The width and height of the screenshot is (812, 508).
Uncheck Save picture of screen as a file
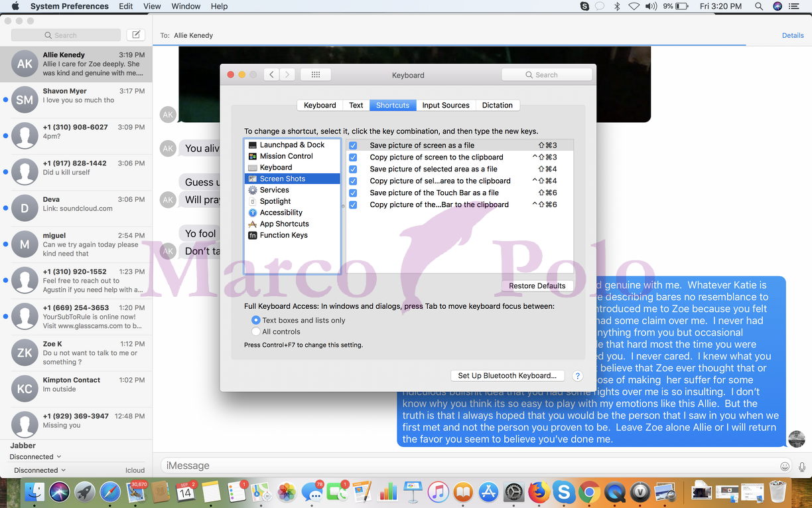pos(353,145)
